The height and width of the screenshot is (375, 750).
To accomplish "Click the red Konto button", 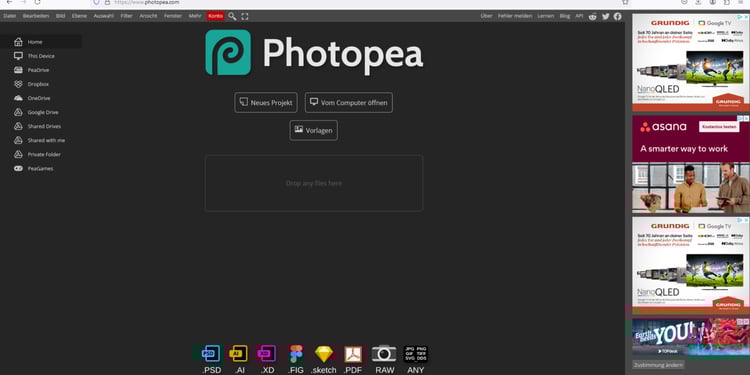I will click(x=215, y=16).
